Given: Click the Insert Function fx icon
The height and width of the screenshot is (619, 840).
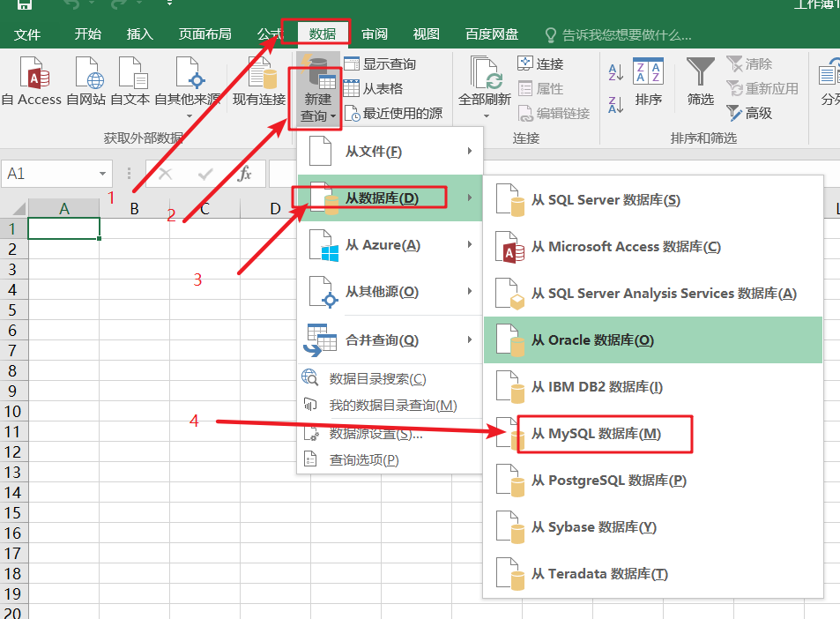Looking at the screenshot, I should click(x=245, y=174).
